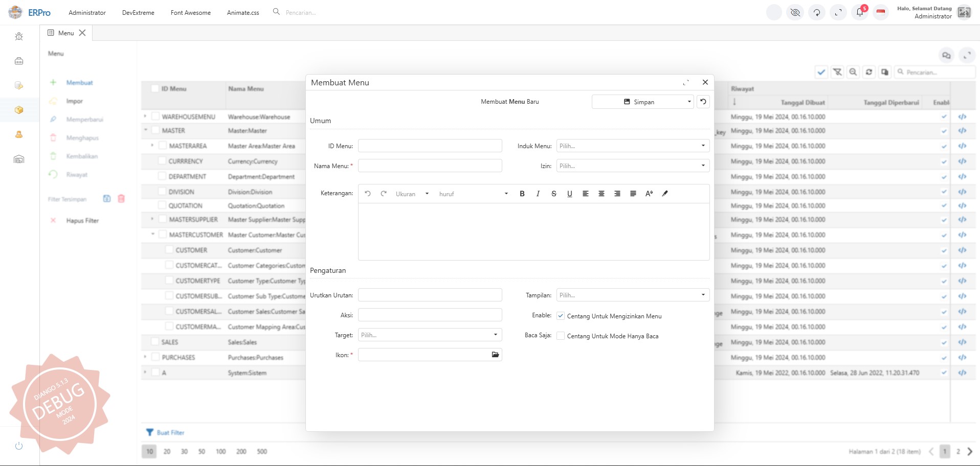Click the Bold formatting icon in editor
This screenshot has width=980, height=466.
pos(522,194)
